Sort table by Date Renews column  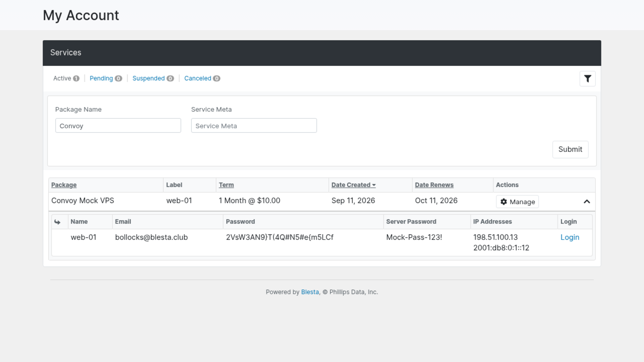434,185
